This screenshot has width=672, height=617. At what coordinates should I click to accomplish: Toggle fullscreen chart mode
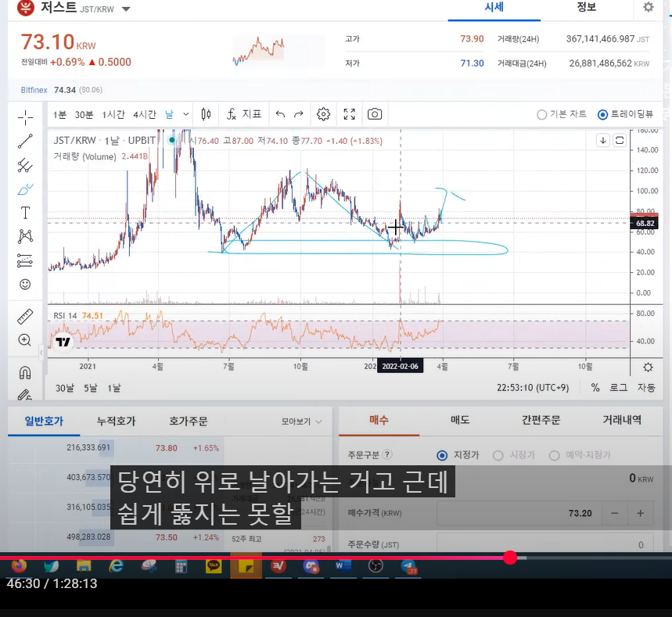(349, 114)
